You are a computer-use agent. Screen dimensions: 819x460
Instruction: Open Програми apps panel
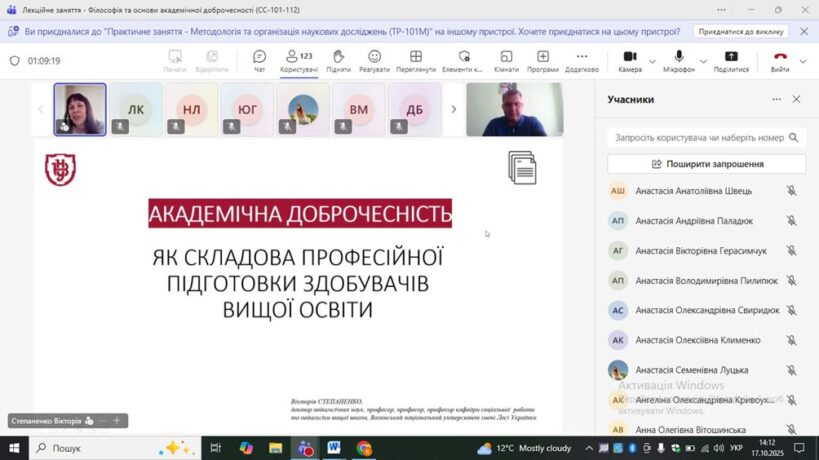pos(543,60)
